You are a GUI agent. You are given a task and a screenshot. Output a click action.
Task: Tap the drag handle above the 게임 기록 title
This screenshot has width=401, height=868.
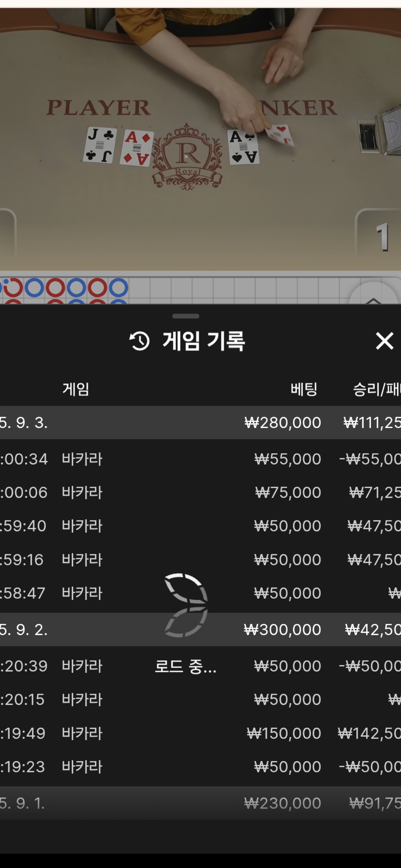click(x=186, y=316)
